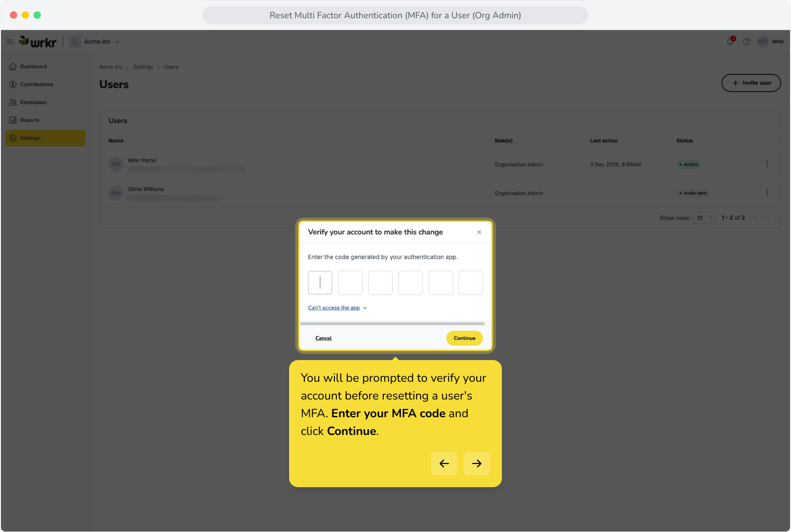Click Cancel in the verify dialog
791x532 pixels.
[x=324, y=338]
